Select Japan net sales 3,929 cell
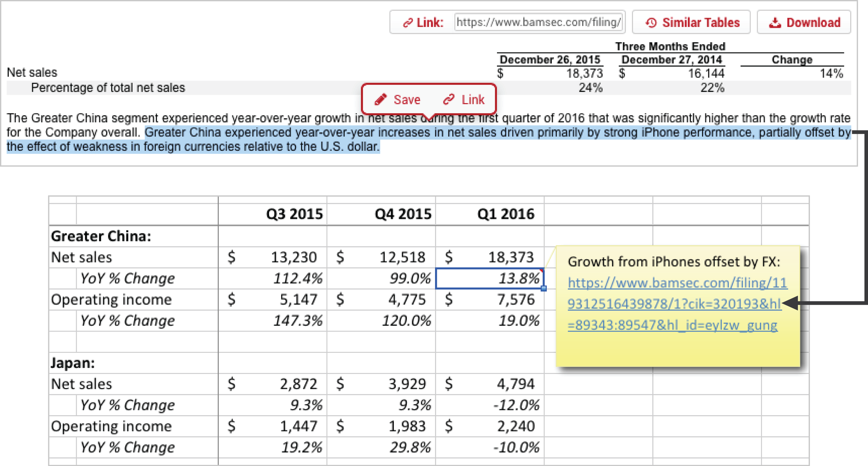Screen dimensions: 868x466 [381, 384]
